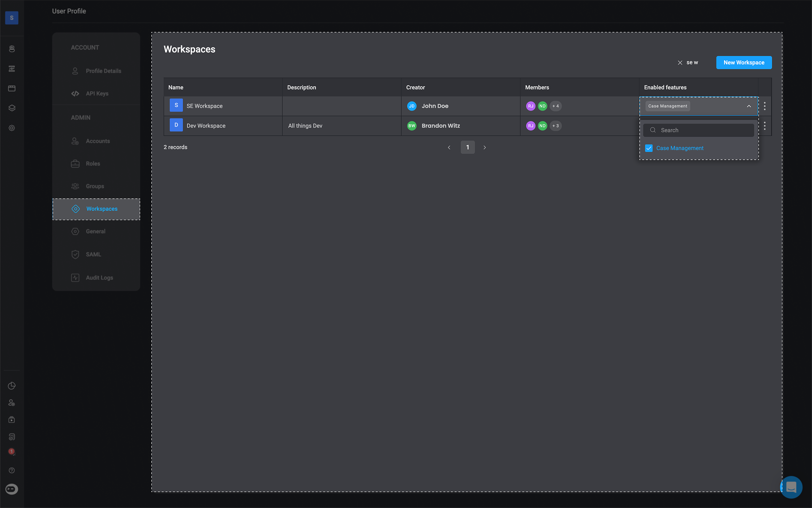Image resolution: width=812 pixels, height=508 pixels.
Task: Click 'Dev Workspace' name text
Action: 206,126
